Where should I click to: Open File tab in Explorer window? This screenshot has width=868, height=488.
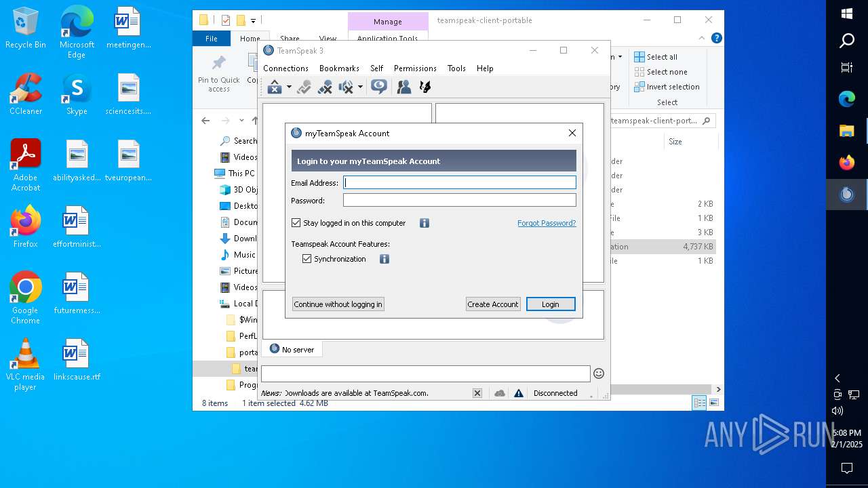coord(212,39)
